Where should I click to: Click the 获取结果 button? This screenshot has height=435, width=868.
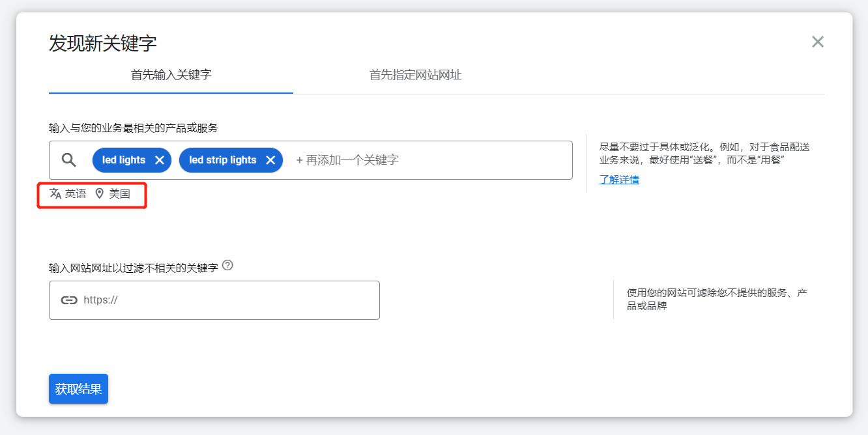click(x=78, y=389)
